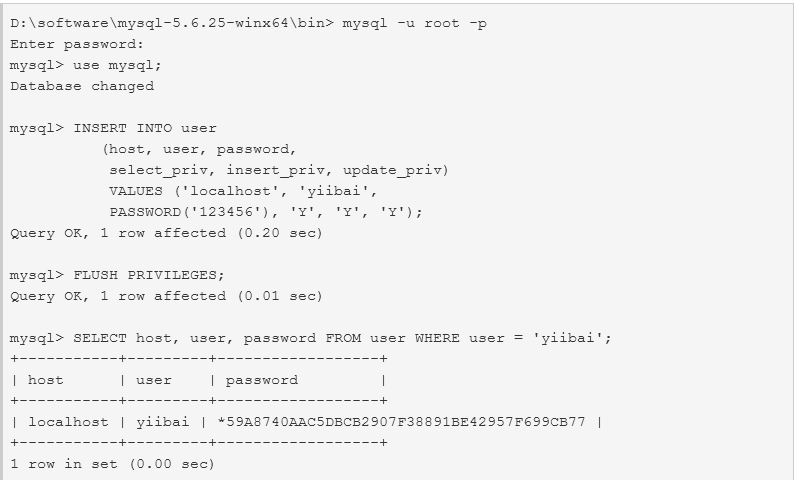Image resolution: width=800 pixels, height=480 pixels.
Task: Click the 'Query OK' line showing 0.01 sec
Action: [166, 296]
